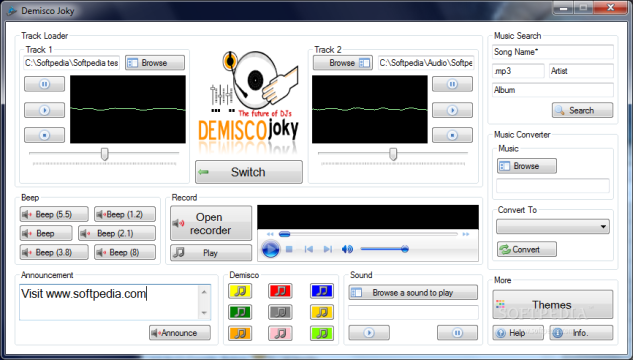Click the Switch tracks button
The height and width of the screenshot is (360, 633).
coord(249,172)
